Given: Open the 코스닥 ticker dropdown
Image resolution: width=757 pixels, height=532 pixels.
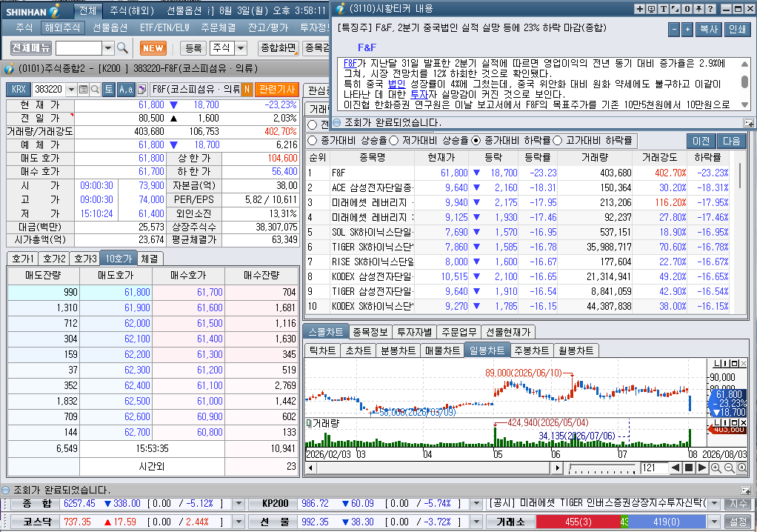Looking at the screenshot, I should point(239,522).
